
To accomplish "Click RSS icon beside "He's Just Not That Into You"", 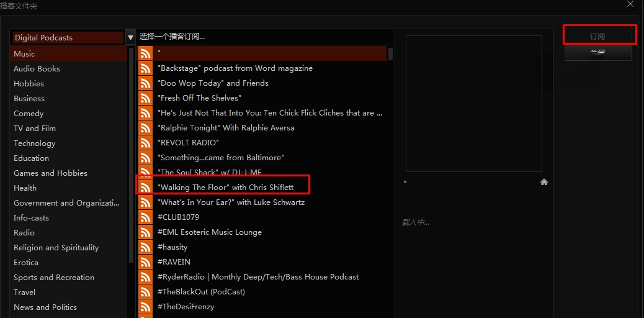I will [x=145, y=113].
